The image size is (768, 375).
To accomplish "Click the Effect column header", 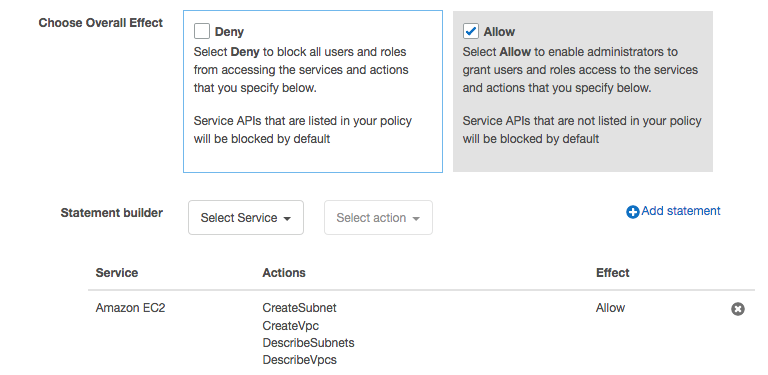I will (x=613, y=273).
